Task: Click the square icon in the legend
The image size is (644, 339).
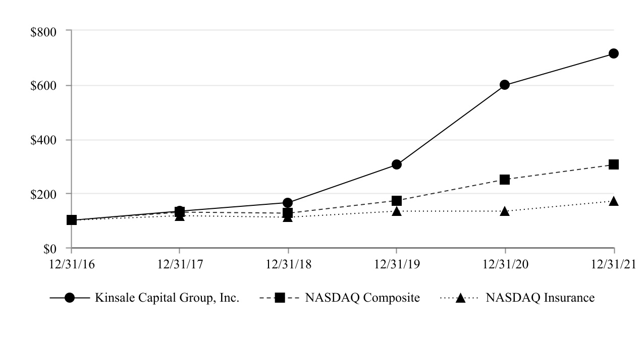Action: click(279, 298)
